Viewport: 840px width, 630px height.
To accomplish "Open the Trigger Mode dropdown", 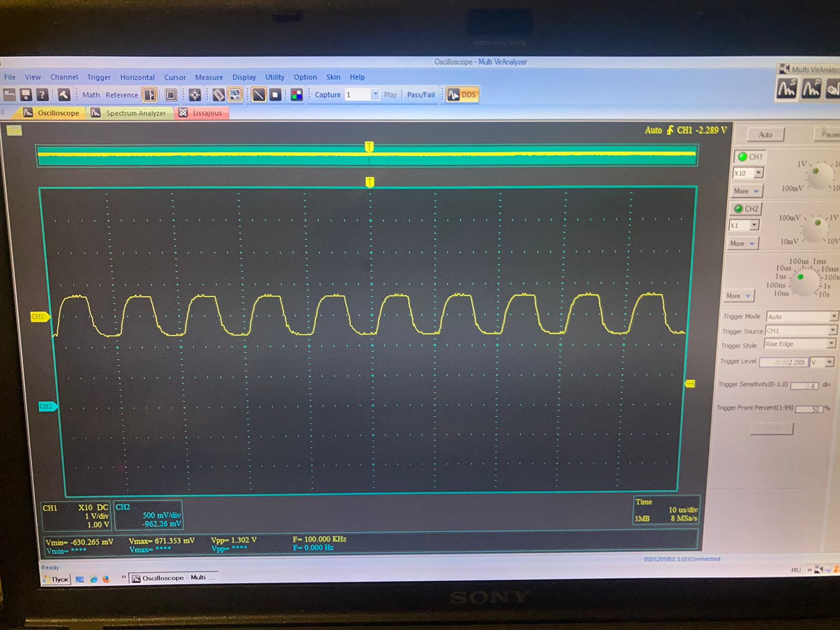I will [x=801, y=317].
